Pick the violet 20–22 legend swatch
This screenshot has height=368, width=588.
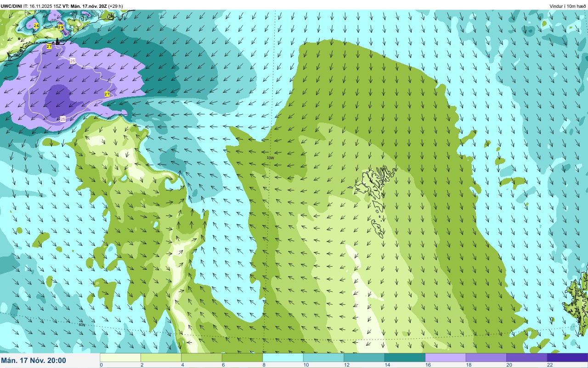[527, 357]
